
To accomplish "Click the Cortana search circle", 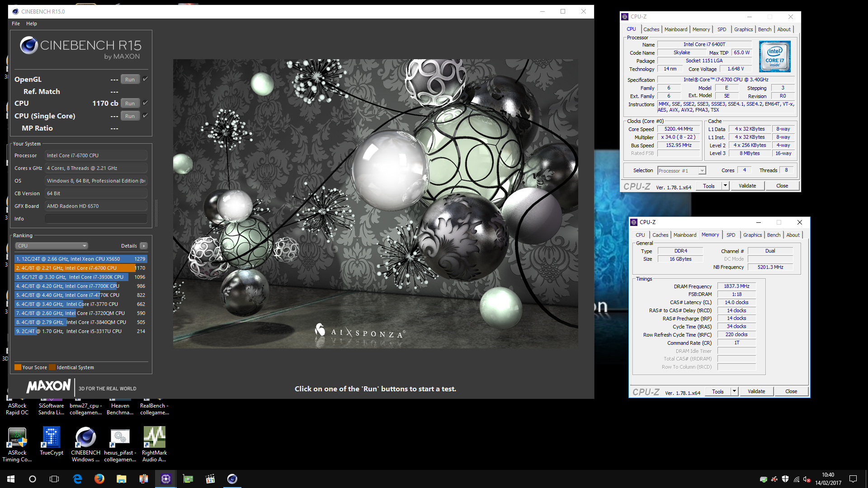I will [x=33, y=479].
